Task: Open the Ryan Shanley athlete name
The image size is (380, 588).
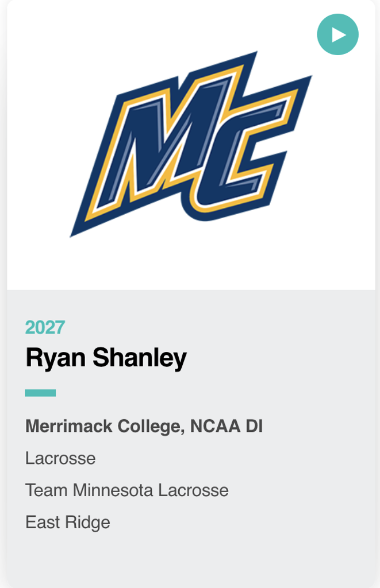Action: 106,358
